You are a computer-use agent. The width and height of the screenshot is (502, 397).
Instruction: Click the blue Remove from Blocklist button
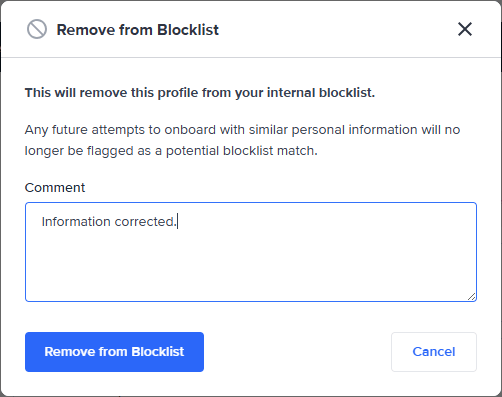[x=114, y=352]
